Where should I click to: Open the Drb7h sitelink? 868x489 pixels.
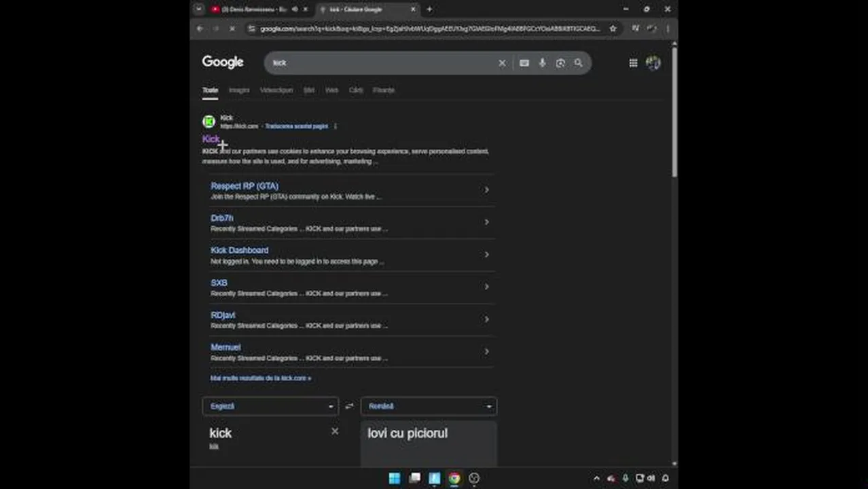[221, 218]
